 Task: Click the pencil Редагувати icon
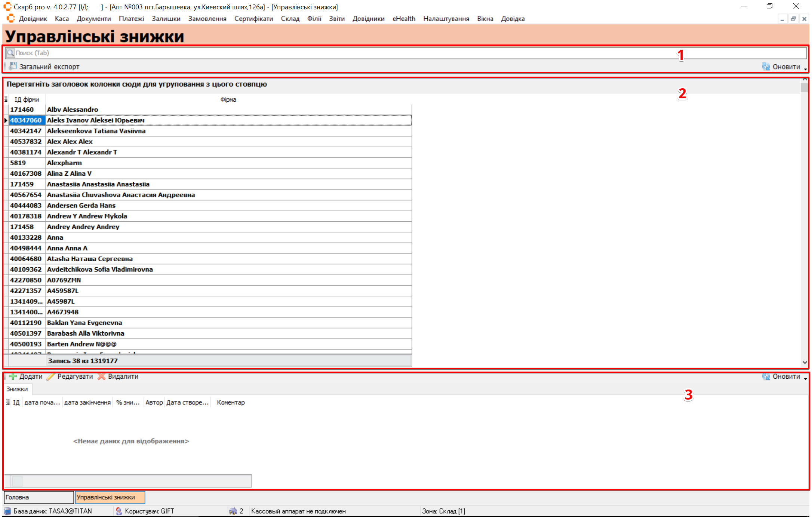tap(51, 376)
